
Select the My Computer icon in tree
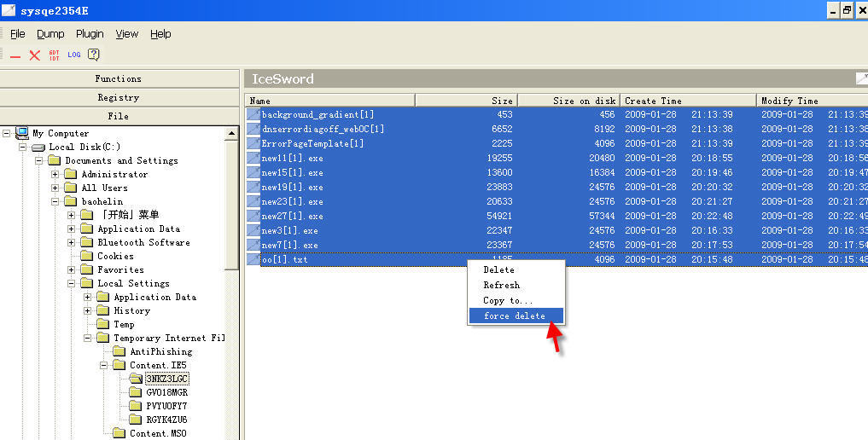[22, 133]
